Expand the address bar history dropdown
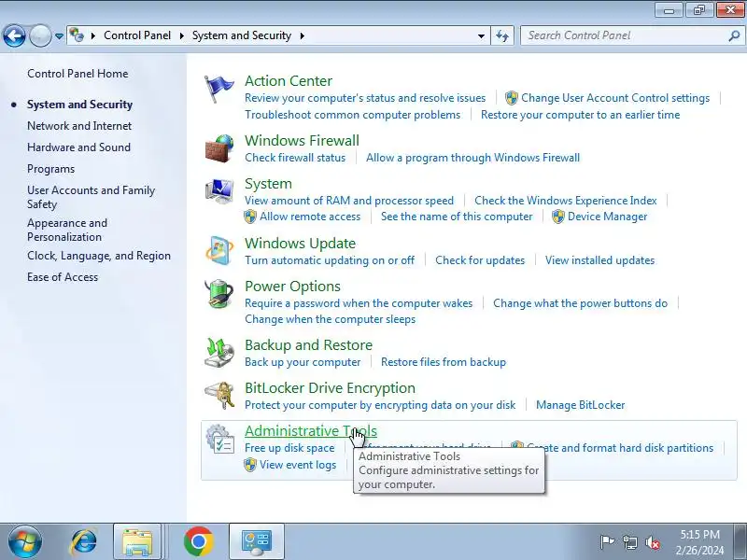The image size is (747, 560). pos(481,35)
